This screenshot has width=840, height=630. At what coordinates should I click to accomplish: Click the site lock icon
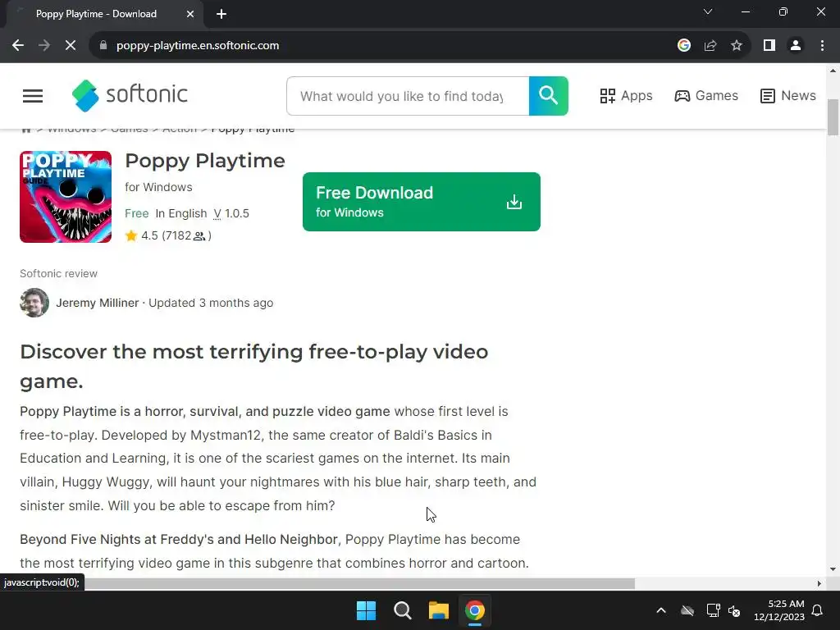tap(103, 46)
